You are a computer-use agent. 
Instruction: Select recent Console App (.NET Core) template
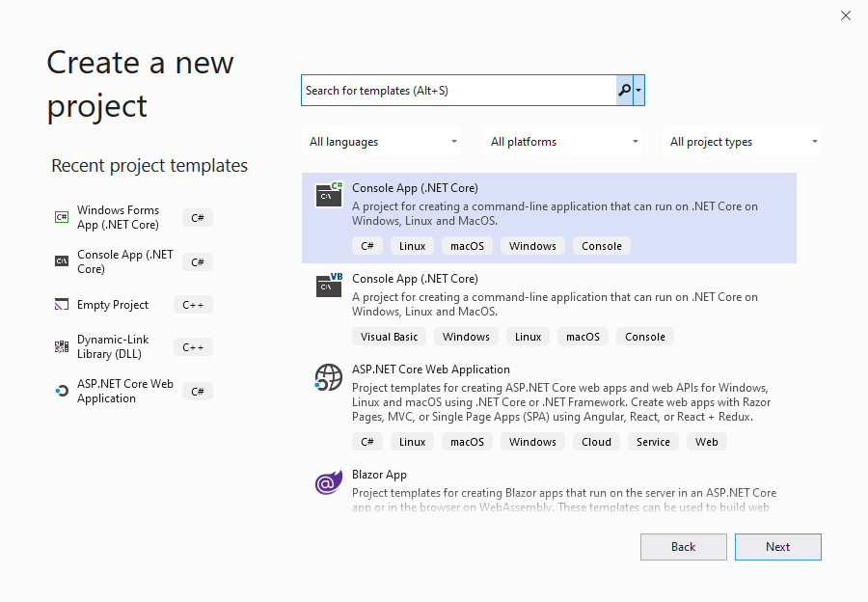click(x=125, y=261)
